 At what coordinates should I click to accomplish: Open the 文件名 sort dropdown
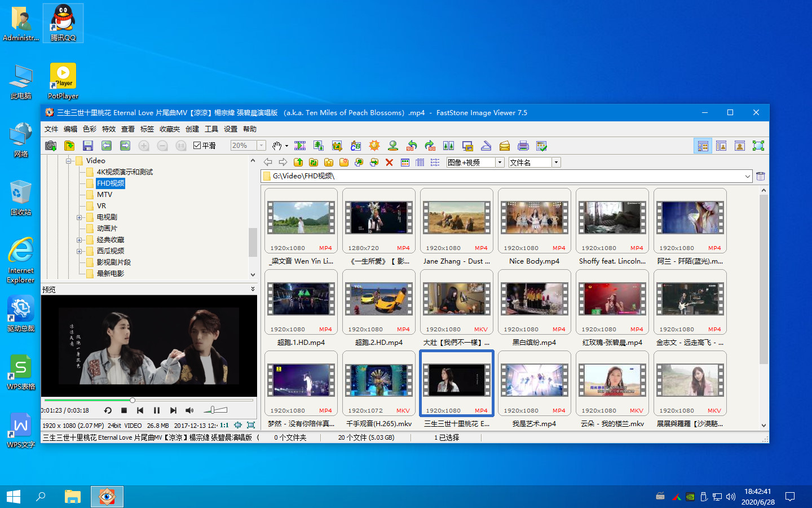coord(556,163)
